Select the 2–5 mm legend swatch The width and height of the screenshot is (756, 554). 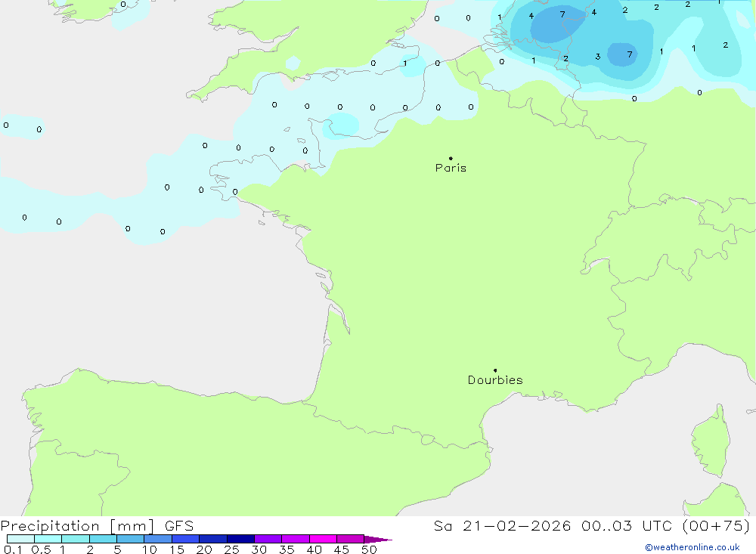[x=103, y=539]
